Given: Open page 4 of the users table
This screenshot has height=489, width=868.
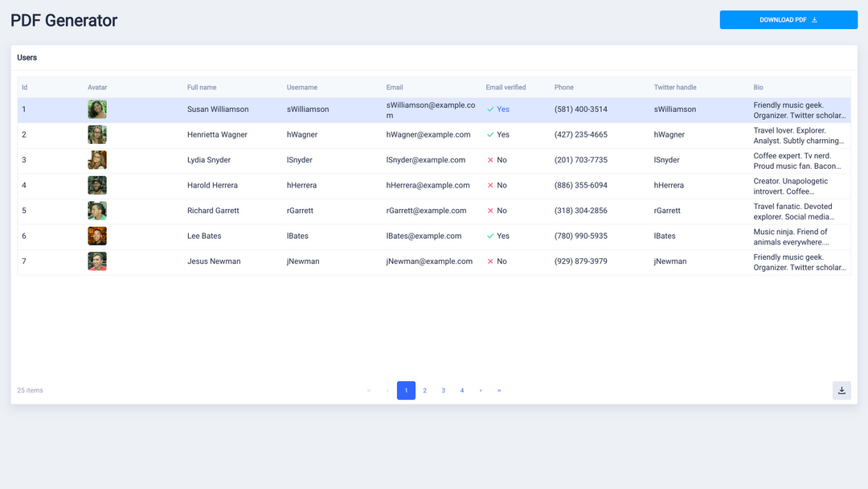Looking at the screenshot, I should coord(461,390).
